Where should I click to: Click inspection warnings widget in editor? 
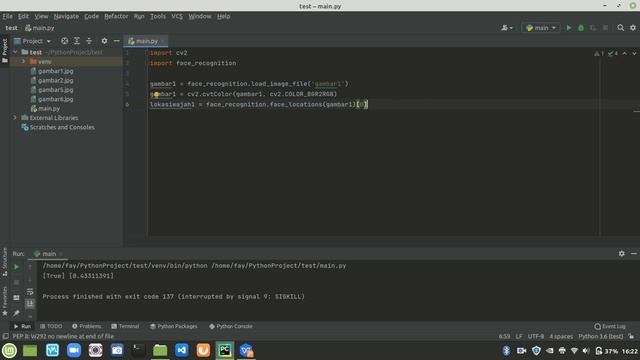coord(607,53)
